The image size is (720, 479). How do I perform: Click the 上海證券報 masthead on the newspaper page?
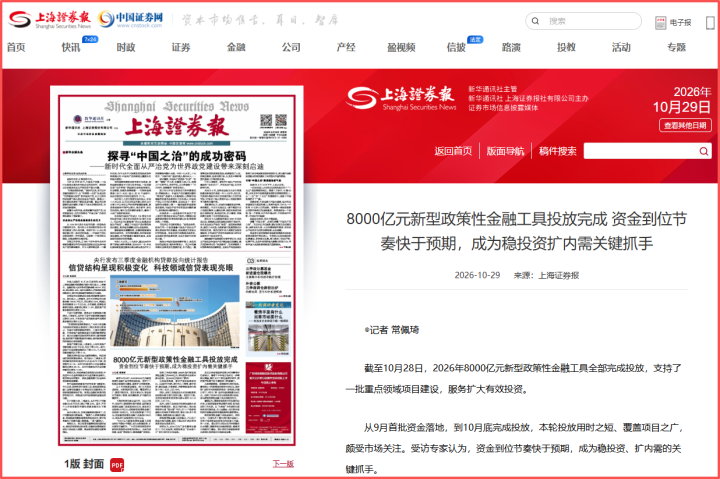[x=177, y=126]
